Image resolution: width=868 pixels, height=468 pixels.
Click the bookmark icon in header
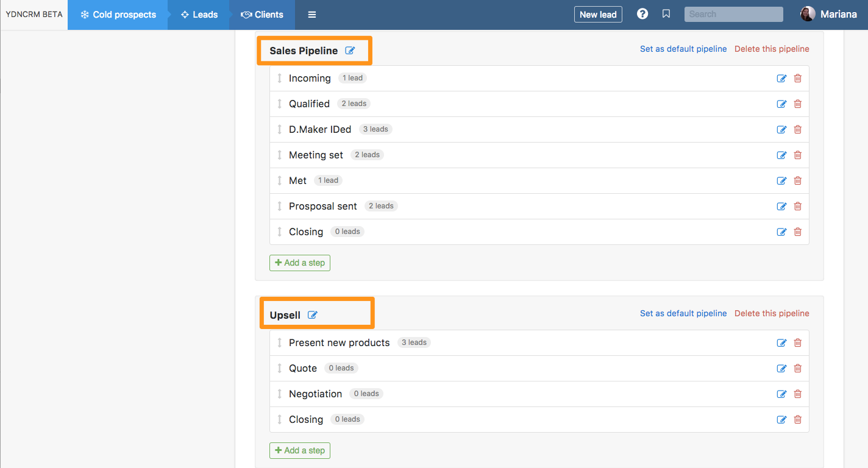click(x=666, y=14)
